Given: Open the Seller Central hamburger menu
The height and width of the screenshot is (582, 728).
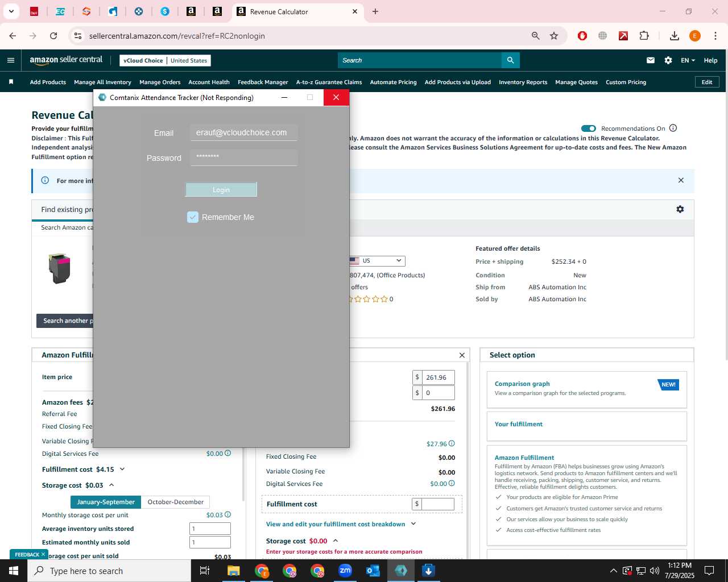Looking at the screenshot, I should 11,60.
